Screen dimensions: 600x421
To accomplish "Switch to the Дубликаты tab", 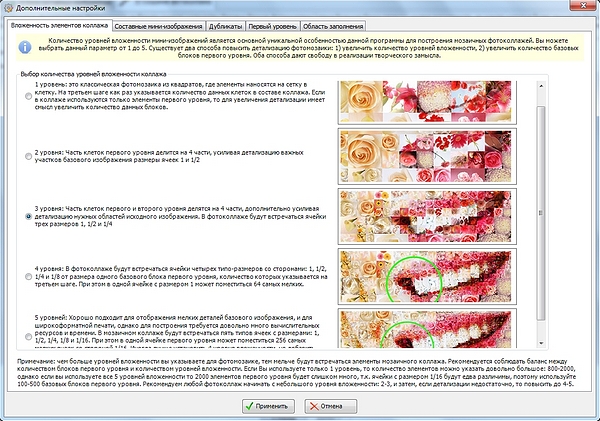I will coord(225,26).
